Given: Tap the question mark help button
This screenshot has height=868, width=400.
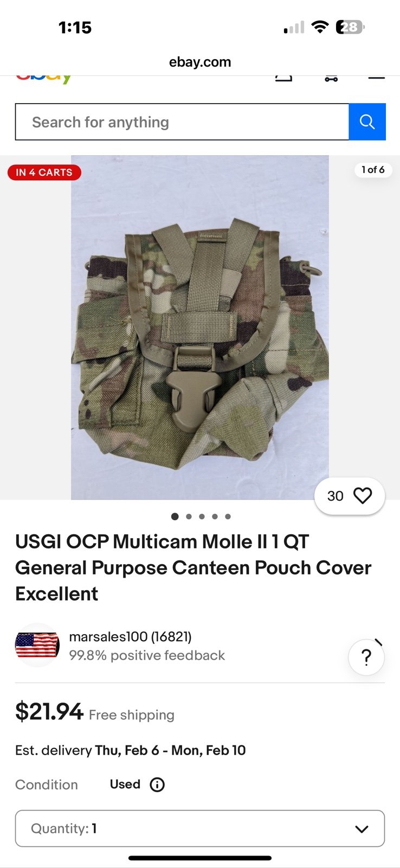Looking at the screenshot, I should [x=366, y=657].
